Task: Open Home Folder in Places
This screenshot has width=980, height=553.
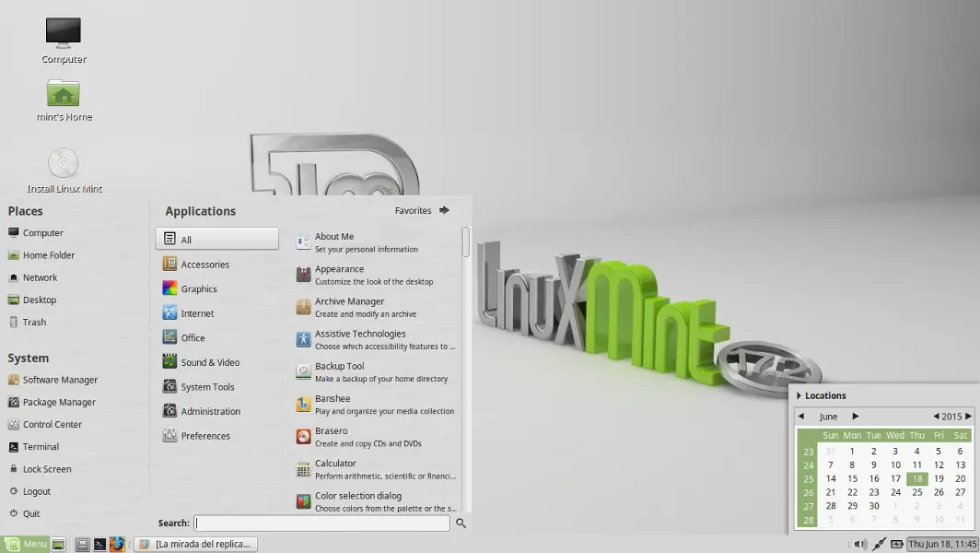Action: coord(41,255)
